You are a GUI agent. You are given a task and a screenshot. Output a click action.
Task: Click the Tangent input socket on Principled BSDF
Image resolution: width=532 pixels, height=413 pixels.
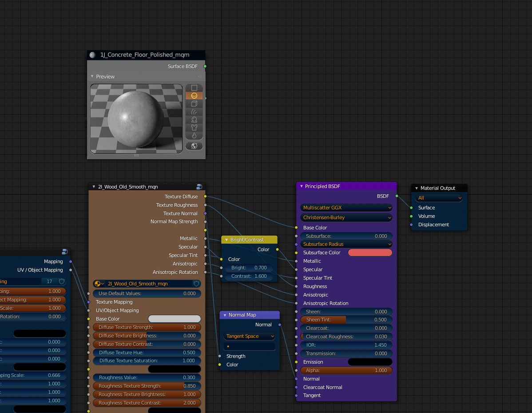coord(296,395)
